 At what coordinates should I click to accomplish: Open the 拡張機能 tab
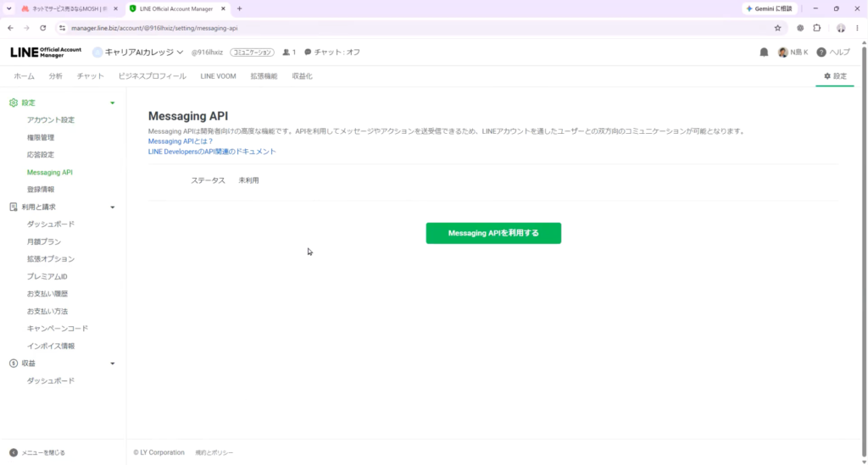pos(264,76)
